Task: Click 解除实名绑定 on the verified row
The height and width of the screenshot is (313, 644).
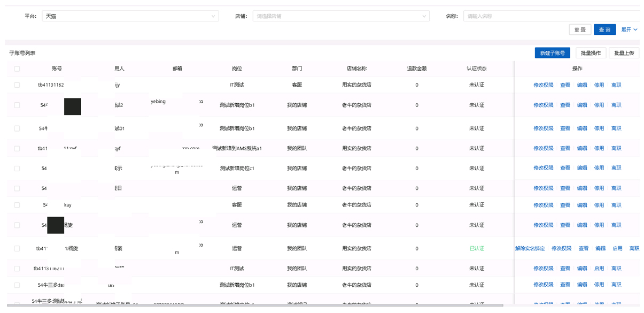Action: point(530,249)
